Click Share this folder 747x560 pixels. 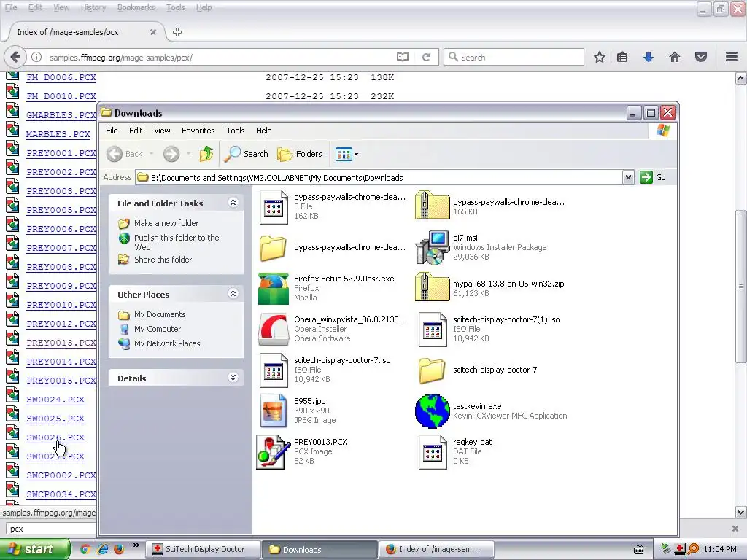click(x=163, y=260)
